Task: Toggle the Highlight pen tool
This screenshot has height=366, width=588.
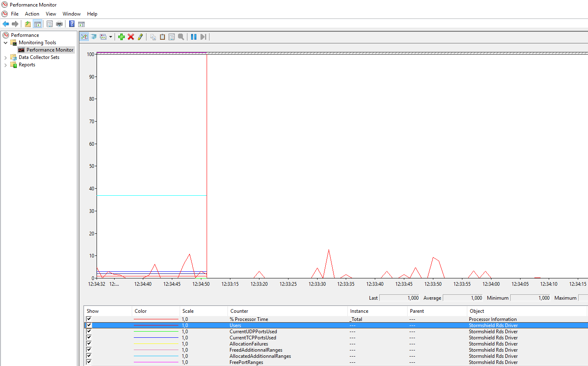Action: click(x=140, y=37)
